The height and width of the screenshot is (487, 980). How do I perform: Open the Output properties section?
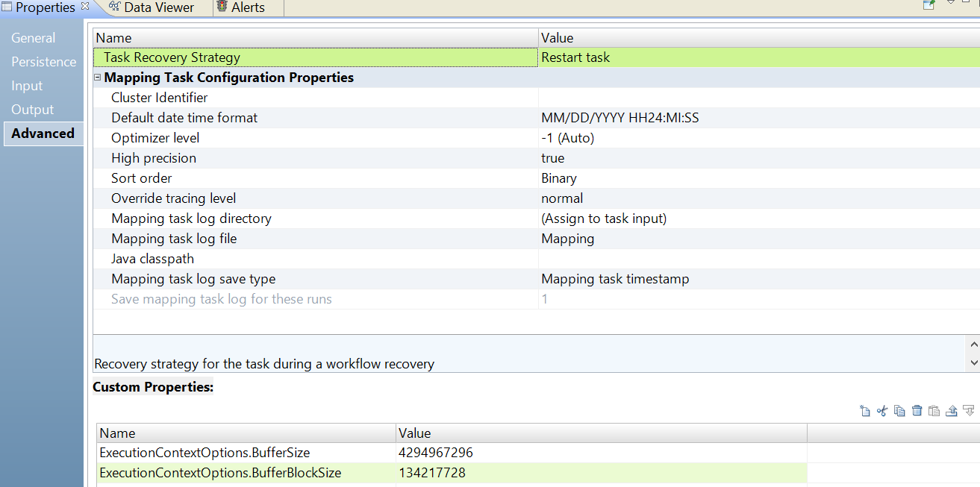coord(32,110)
